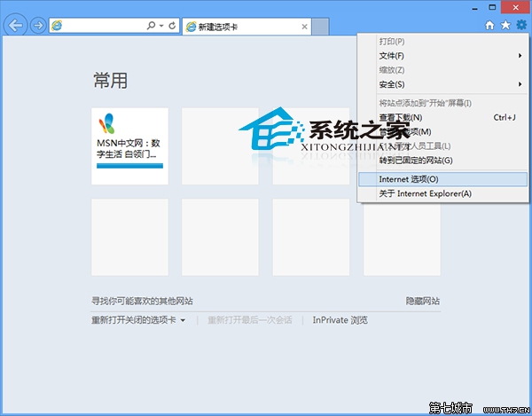Click the search magnifier in address bar
The image size is (532, 416).
pyautogui.click(x=151, y=26)
